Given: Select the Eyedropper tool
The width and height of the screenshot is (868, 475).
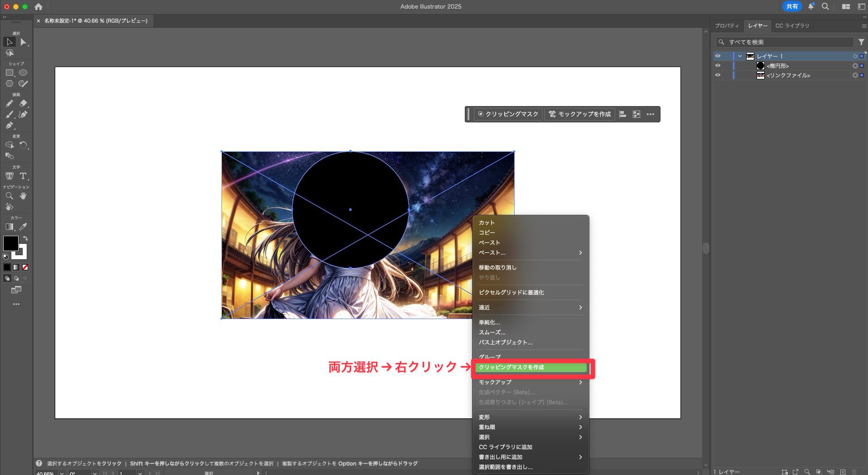Looking at the screenshot, I should (23, 227).
